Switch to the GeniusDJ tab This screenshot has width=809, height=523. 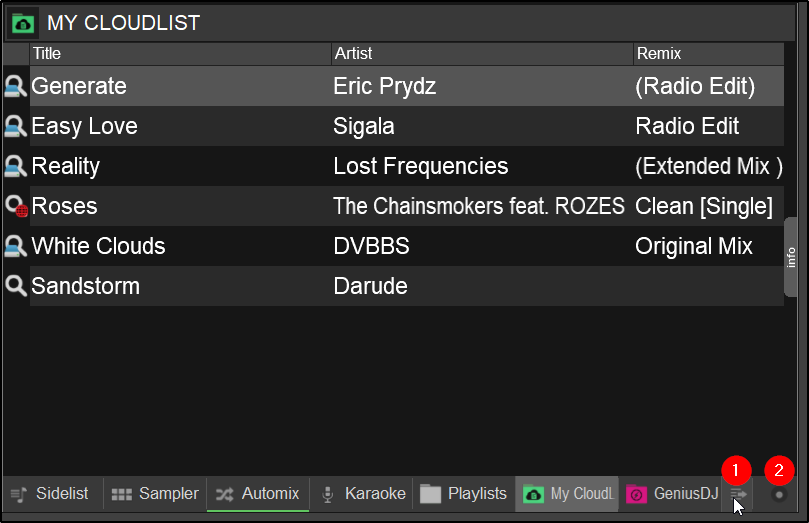671,494
